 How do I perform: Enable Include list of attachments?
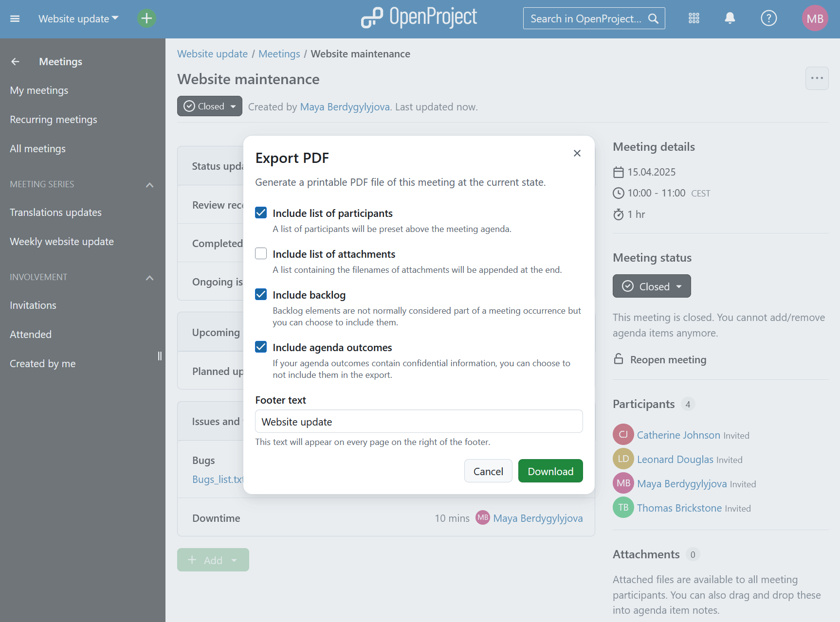261,253
